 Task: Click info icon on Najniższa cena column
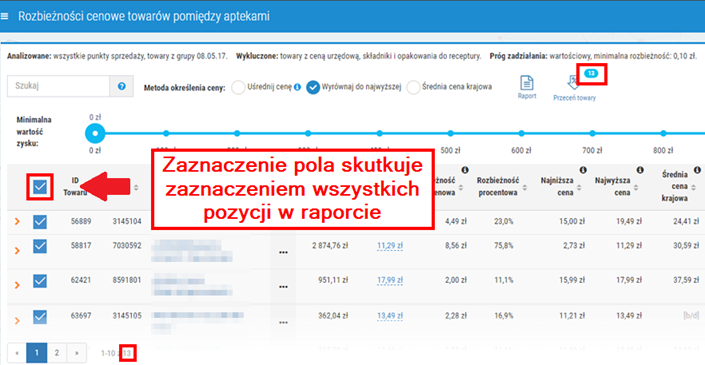(583, 170)
